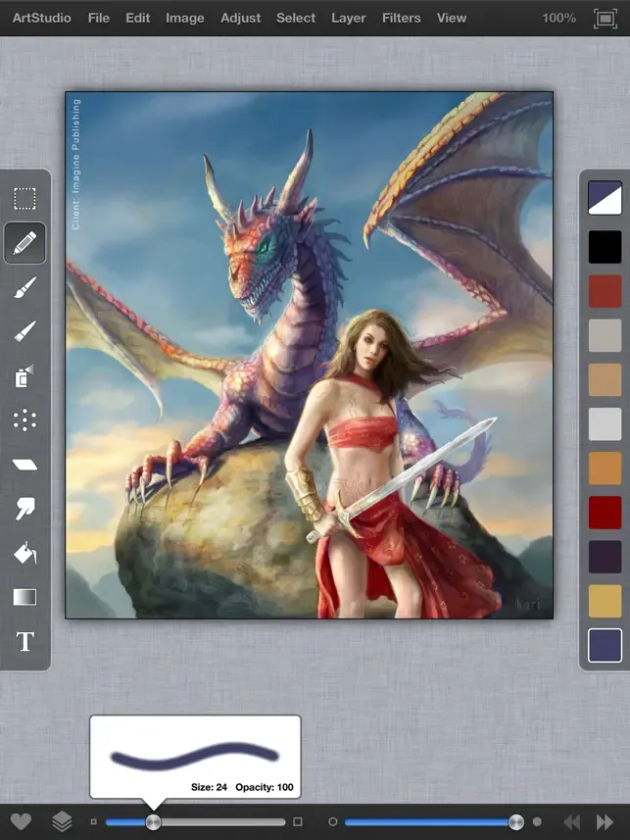Open the Layer menu

tap(348, 19)
